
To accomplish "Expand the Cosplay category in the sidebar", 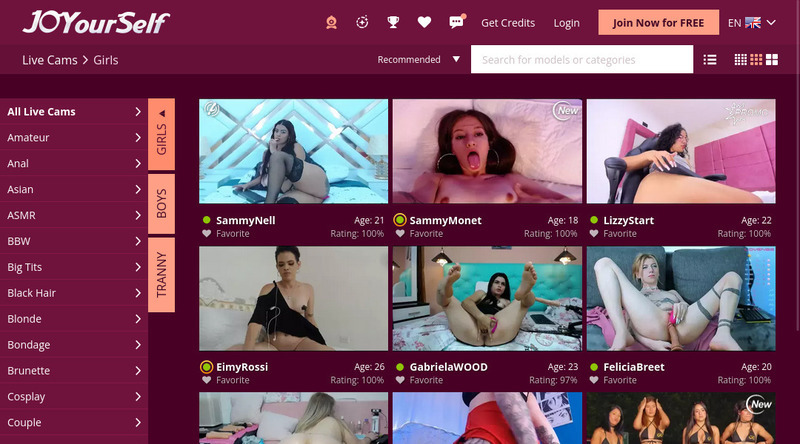I will (73, 397).
